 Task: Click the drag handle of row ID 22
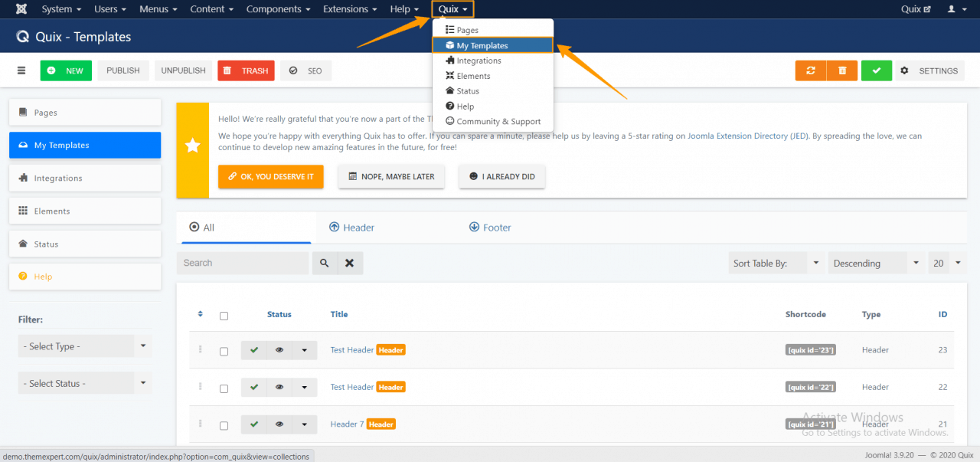pyautogui.click(x=201, y=386)
